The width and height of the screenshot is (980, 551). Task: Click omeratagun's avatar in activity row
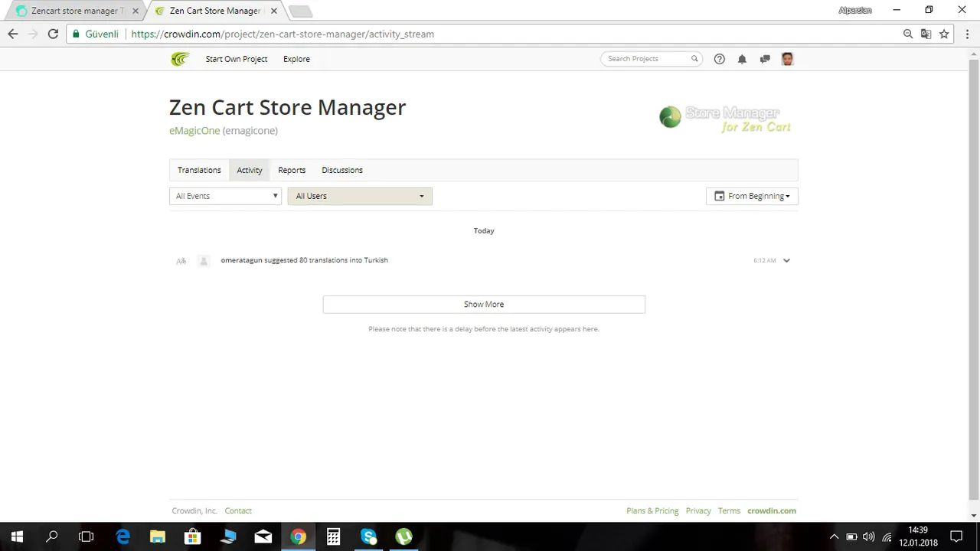204,261
